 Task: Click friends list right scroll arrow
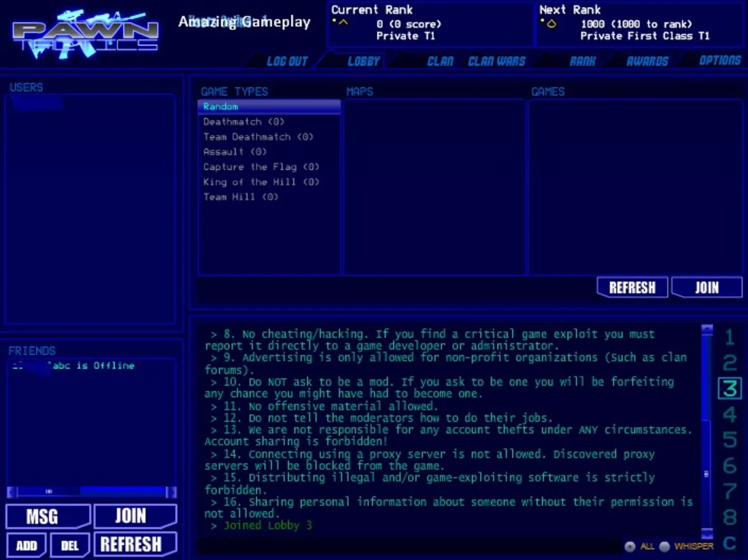coord(171,492)
